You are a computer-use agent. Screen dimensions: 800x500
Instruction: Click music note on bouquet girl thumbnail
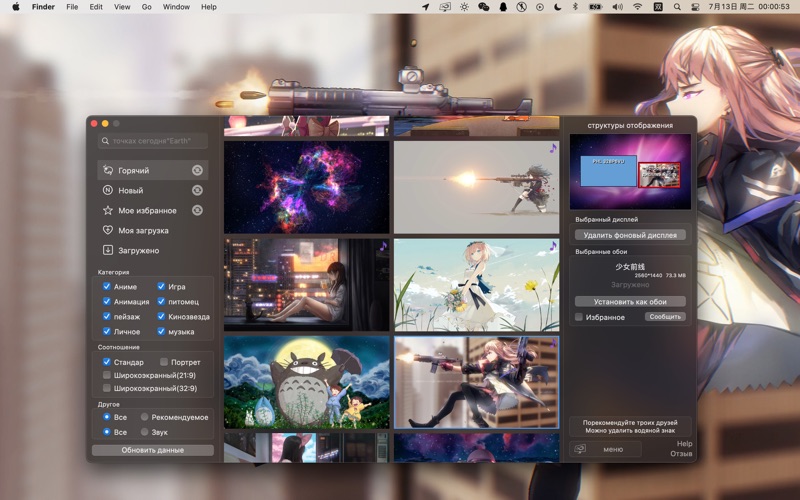pyautogui.click(x=553, y=246)
